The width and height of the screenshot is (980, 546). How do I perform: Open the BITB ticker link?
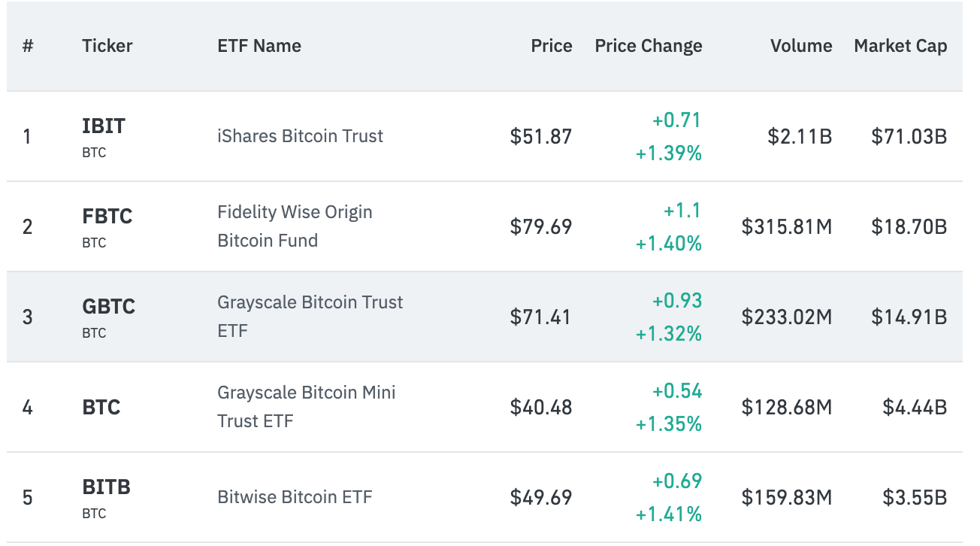pyautogui.click(x=106, y=487)
